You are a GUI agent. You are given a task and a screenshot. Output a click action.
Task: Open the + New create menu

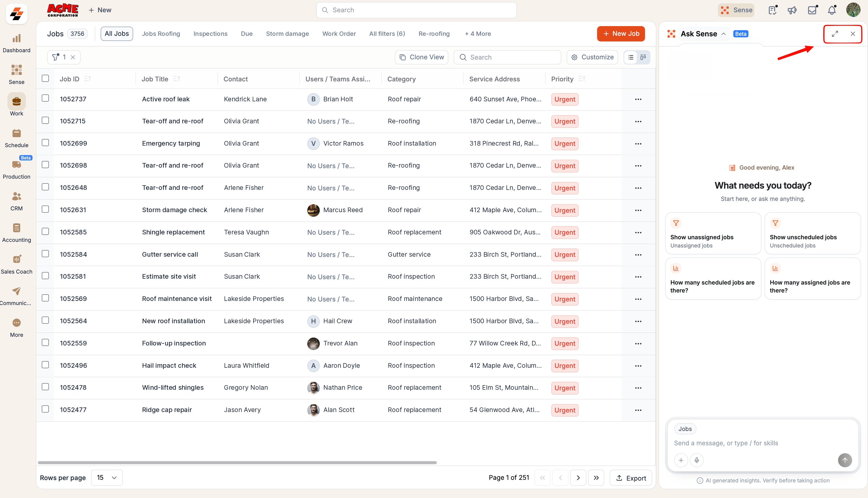pyautogui.click(x=100, y=10)
